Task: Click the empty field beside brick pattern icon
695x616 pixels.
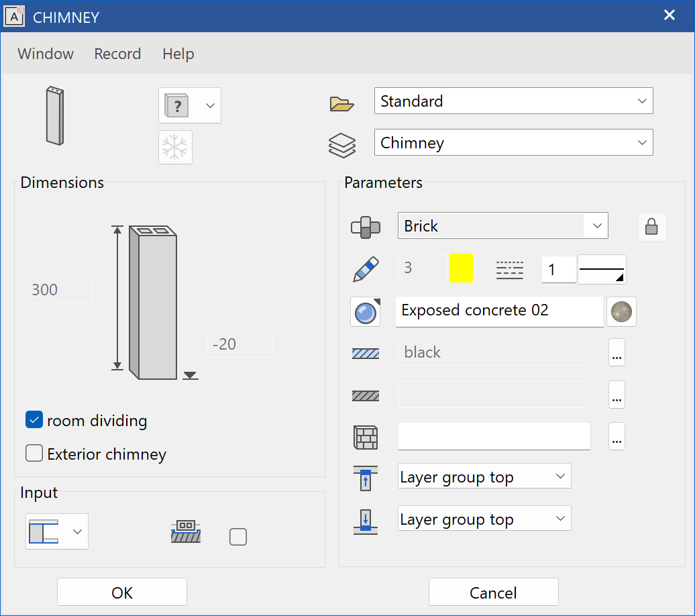Action: tap(494, 436)
